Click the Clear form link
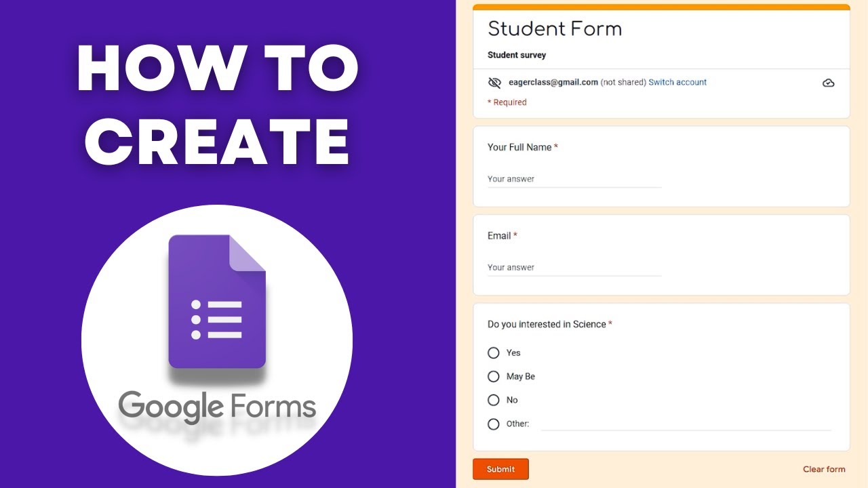 (x=824, y=469)
